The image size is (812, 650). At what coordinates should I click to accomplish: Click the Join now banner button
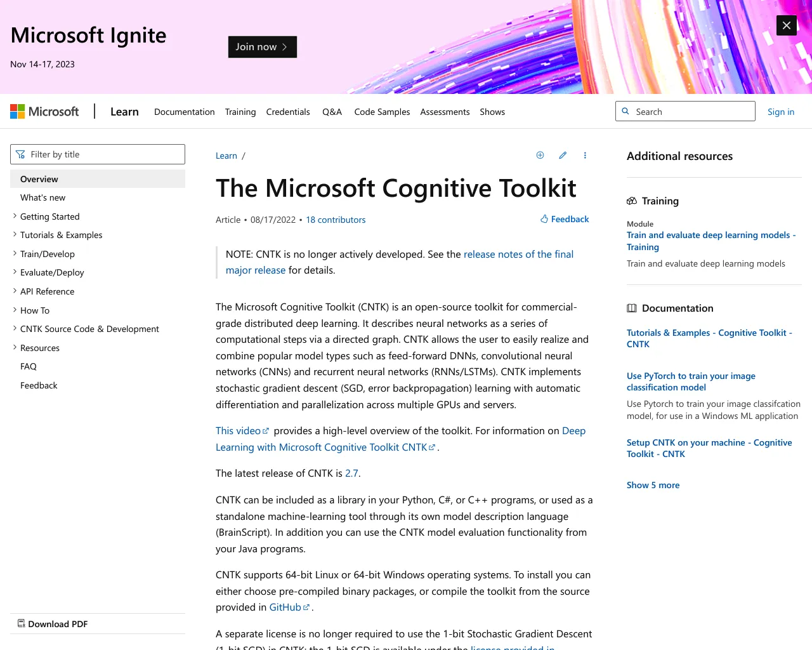pos(262,46)
